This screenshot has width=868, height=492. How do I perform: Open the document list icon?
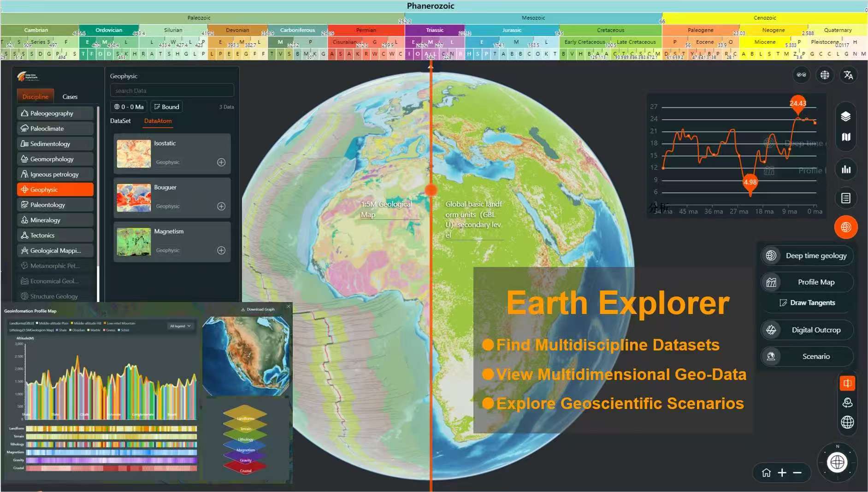845,198
